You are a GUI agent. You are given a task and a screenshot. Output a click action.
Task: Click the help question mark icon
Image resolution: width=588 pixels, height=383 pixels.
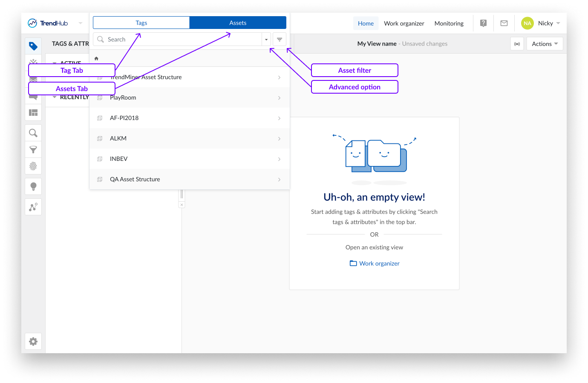click(483, 23)
